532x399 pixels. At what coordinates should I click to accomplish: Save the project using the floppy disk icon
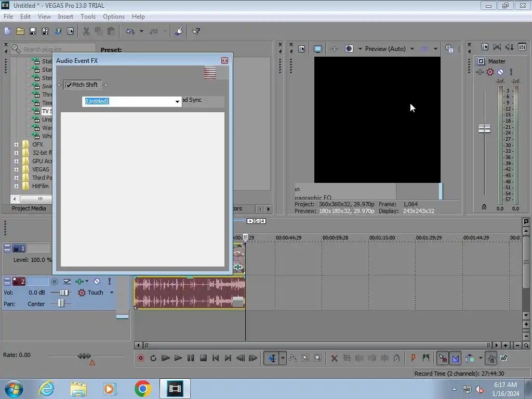click(33, 31)
